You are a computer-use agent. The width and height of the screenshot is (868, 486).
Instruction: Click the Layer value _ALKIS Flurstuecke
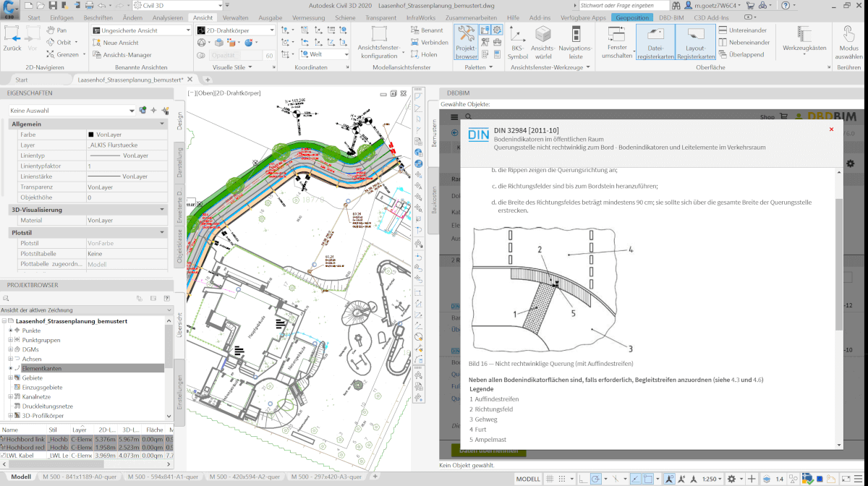(x=126, y=145)
